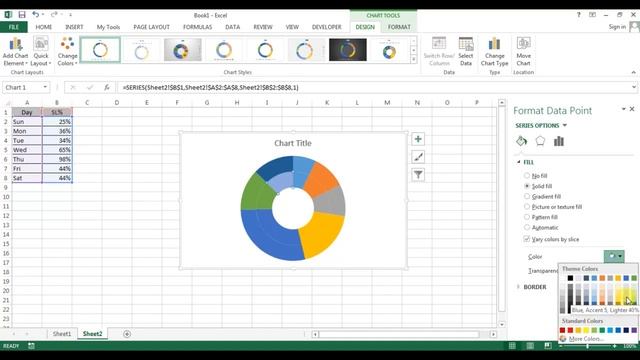
Task: Open the Add Chart Element menu
Action: pyautogui.click(x=15, y=51)
